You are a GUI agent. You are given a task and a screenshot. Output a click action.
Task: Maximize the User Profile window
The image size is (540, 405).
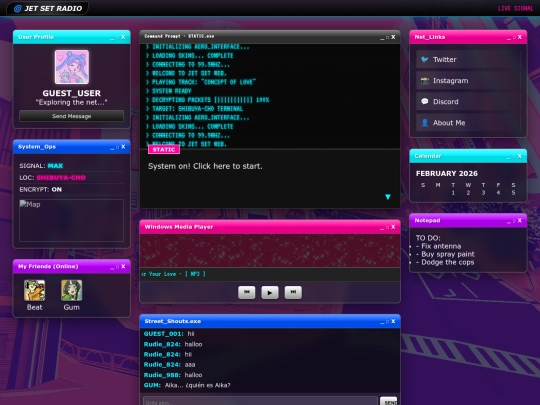point(118,37)
